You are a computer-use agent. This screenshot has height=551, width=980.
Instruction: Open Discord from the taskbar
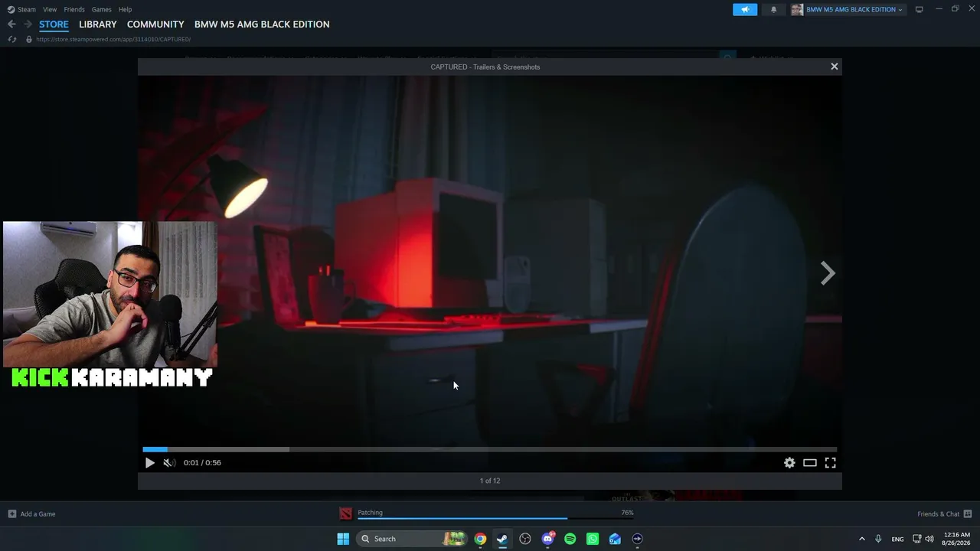tap(547, 539)
